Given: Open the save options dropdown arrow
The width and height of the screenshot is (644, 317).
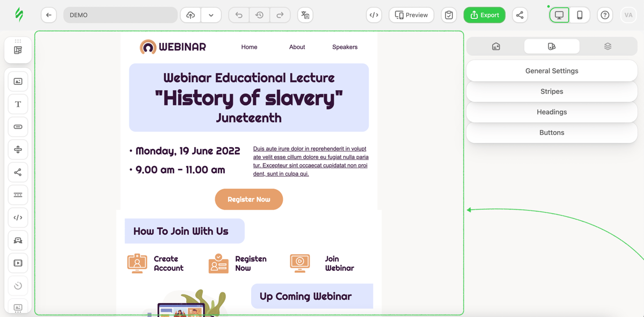Looking at the screenshot, I should click(x=211, y=15).
